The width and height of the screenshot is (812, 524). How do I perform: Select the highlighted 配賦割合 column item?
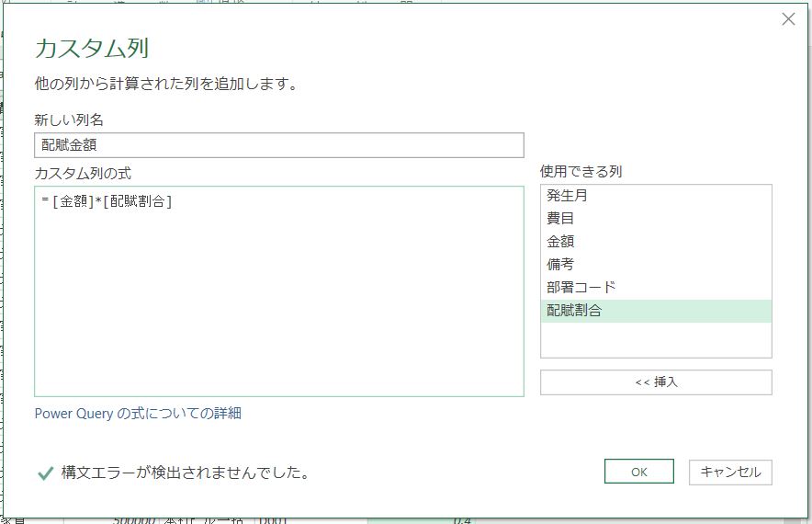[574, 311]
